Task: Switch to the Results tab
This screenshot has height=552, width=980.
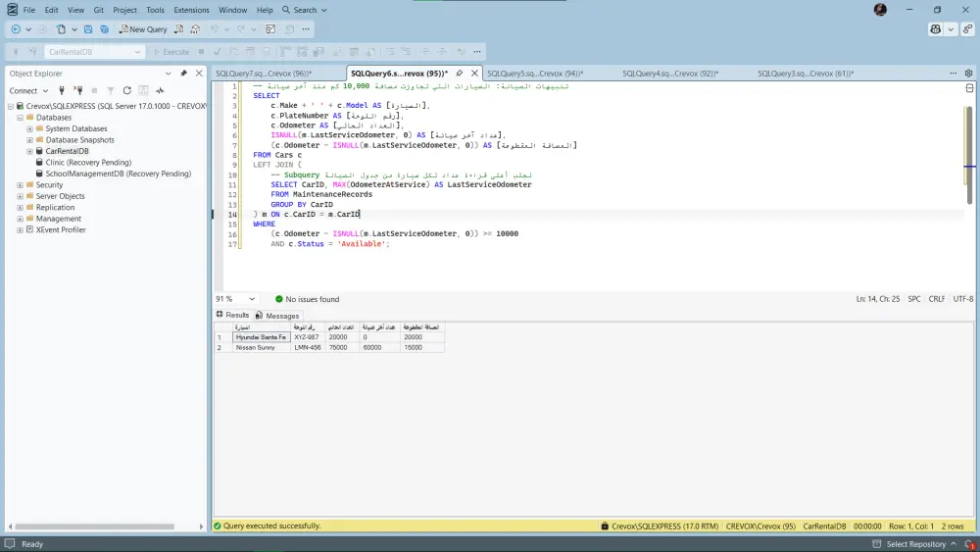Action: (232, 315)
